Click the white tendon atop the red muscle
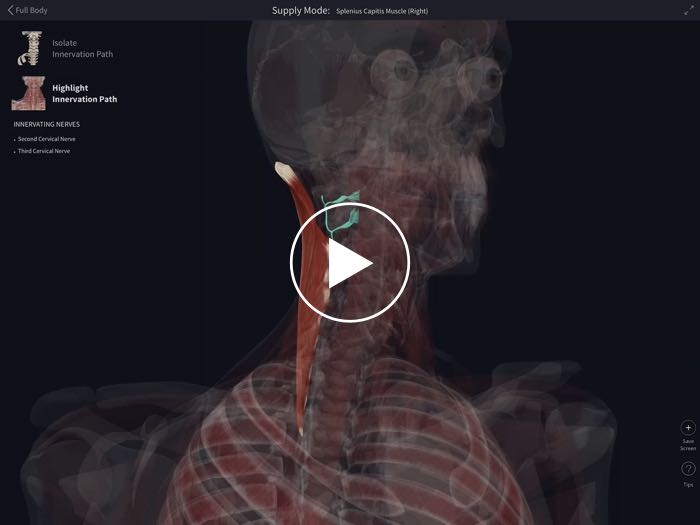 (x=285, y=171)
